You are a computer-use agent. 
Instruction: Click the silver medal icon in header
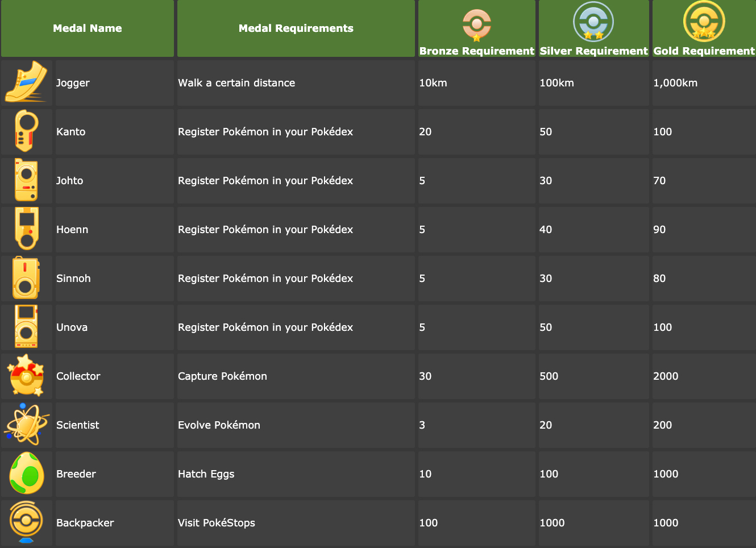point(593,22)
